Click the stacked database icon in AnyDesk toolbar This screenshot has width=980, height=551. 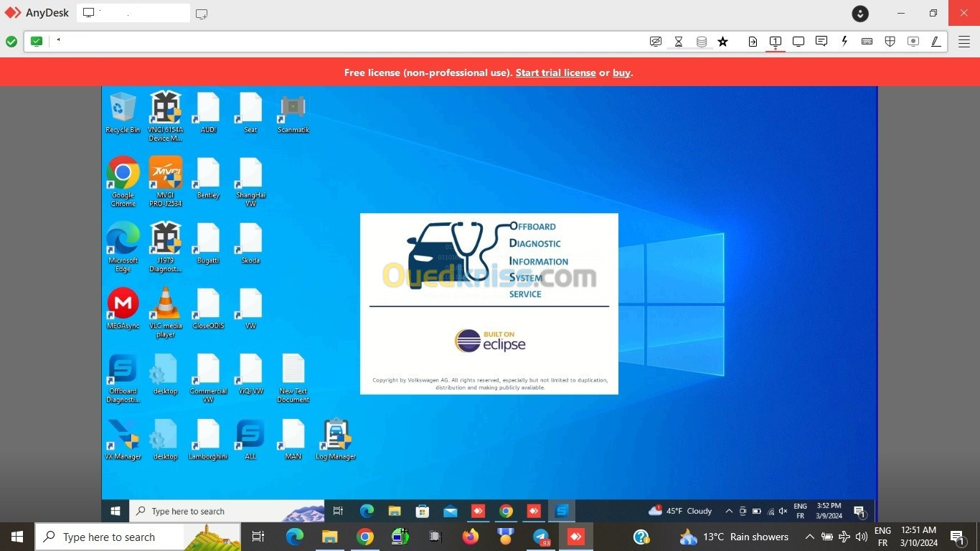(702, 42)
